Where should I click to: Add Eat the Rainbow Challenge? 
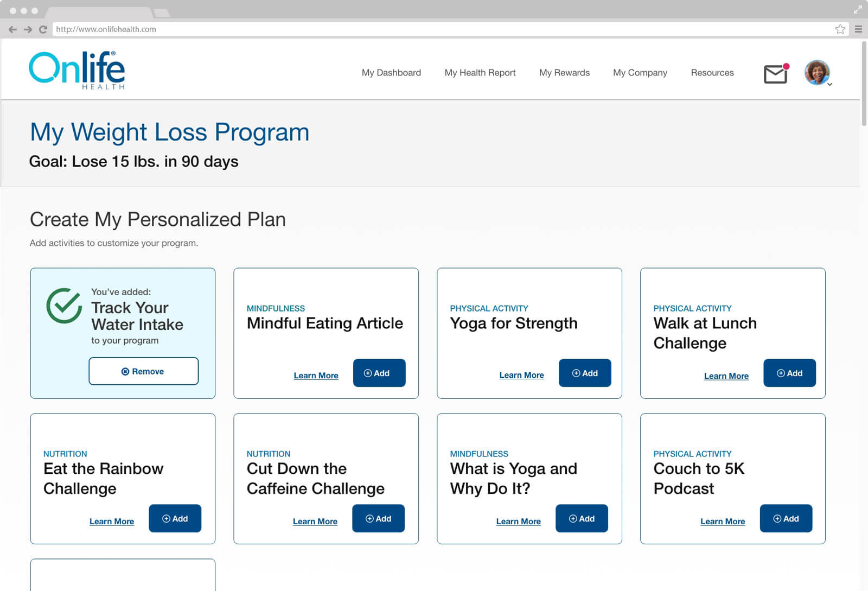click(175, 518)
